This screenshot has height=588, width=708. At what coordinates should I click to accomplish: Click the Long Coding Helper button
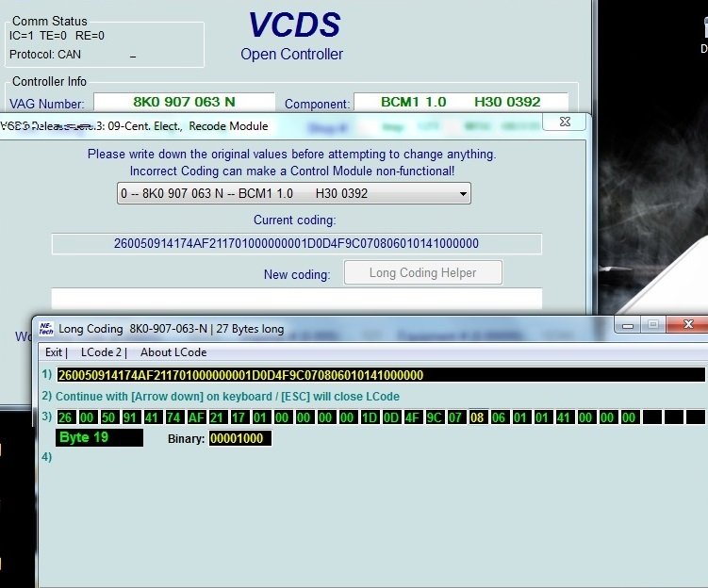[x=423, y=272]
